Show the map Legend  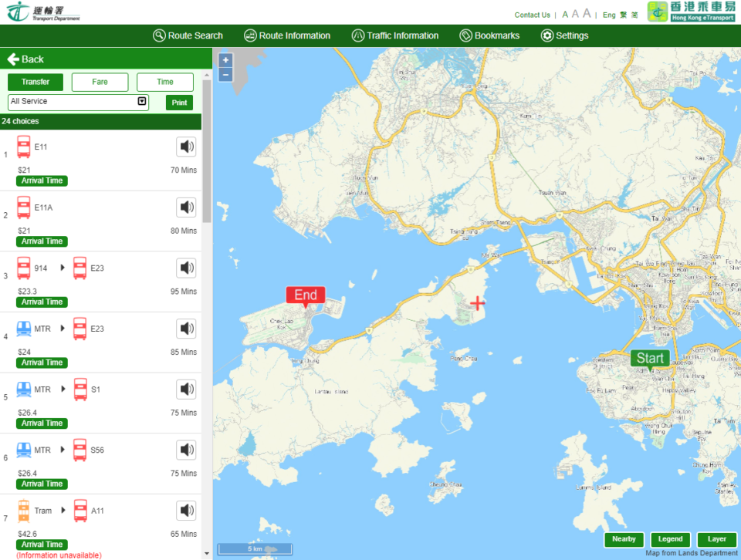670,540
